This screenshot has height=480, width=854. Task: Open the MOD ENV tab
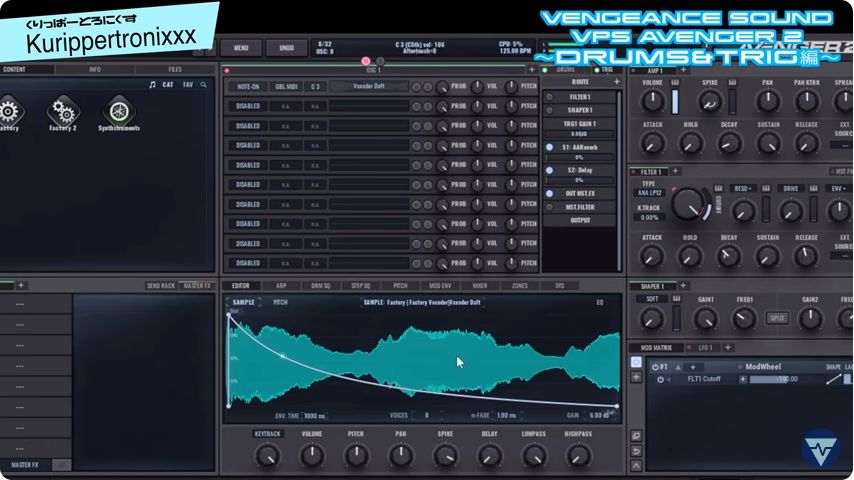[440, 285]
